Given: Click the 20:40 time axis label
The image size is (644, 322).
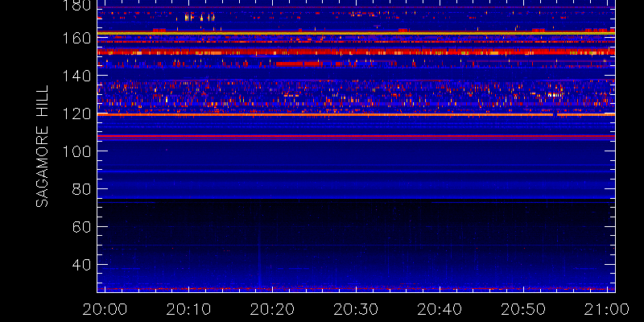Looking at the screenshot, I should [x=440, y=309].
